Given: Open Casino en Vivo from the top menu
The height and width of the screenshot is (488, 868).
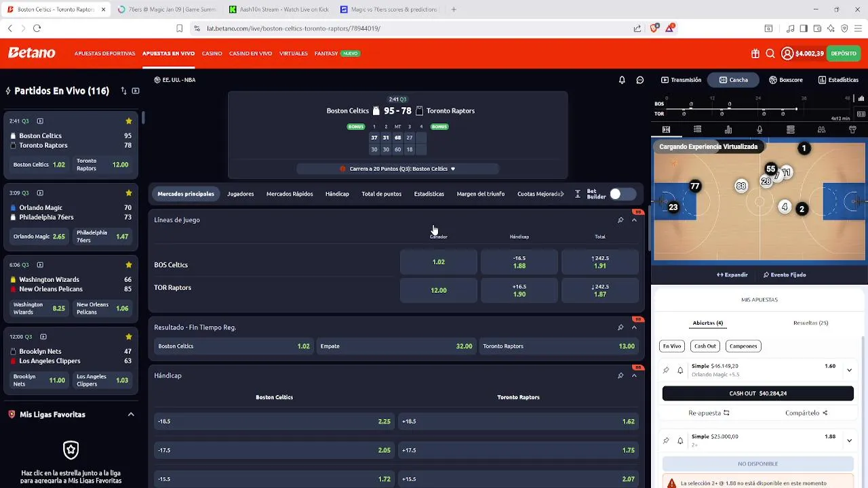Looking at the screenshot, I should 250,54.
